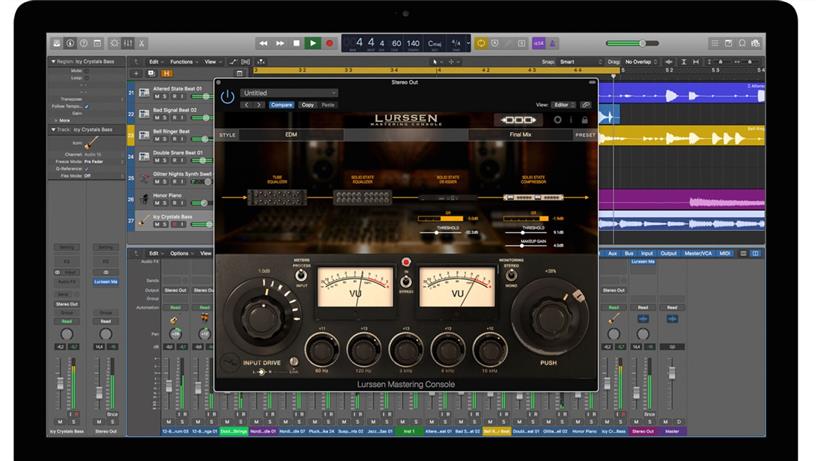The height and width of the screenshot is (461, 820).
Task: Toggle the Lurssen plugin power button
Action: (227, 97)
